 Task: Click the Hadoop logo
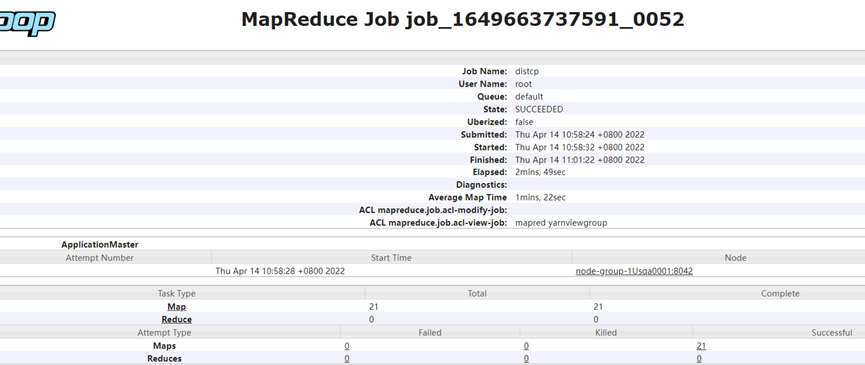28,23
